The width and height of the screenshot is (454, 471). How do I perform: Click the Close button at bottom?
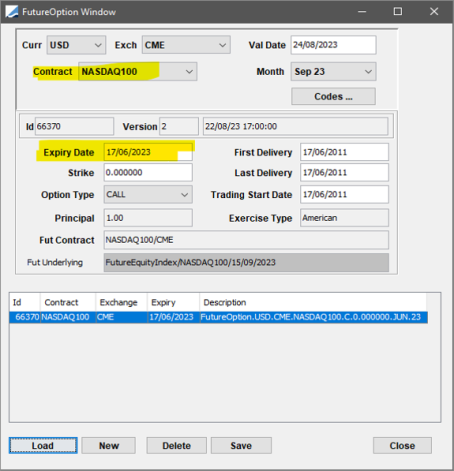click(402, 445)
